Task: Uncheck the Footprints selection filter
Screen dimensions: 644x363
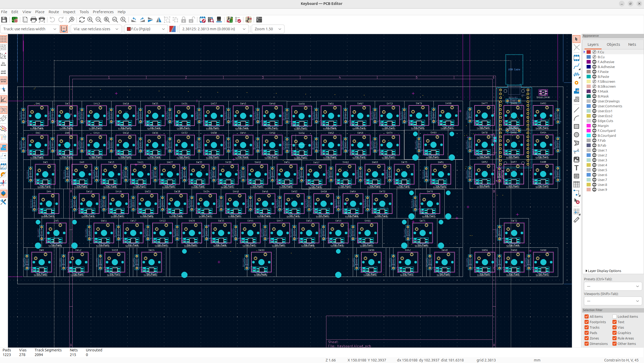Action: coord(587,322)
